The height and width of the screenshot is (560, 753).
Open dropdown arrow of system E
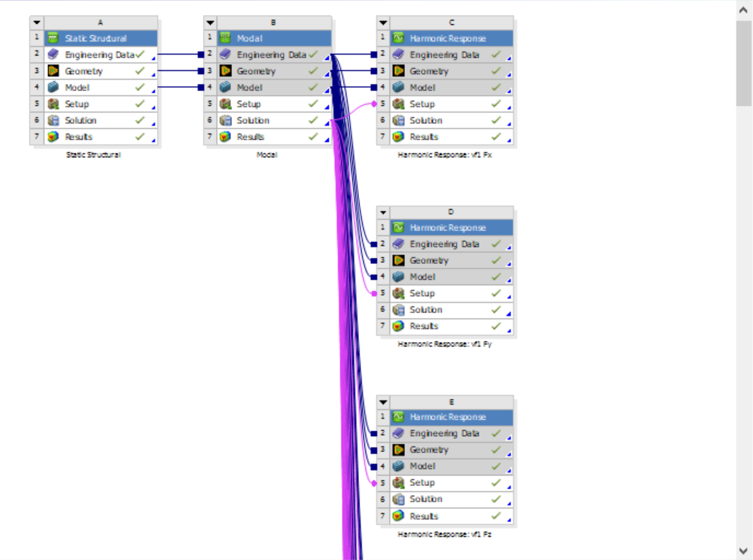pyautogui.click(x=383, y=402)
